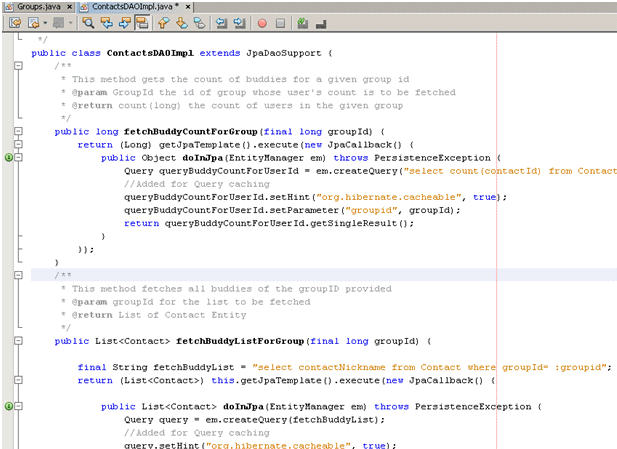
Task: Click the fetchBuddyListForGroup method name
Action: (240, 341)
